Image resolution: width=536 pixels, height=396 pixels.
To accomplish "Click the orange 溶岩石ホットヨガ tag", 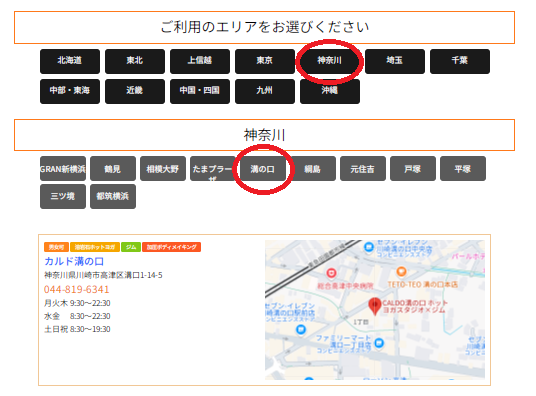I will point(95,247).
